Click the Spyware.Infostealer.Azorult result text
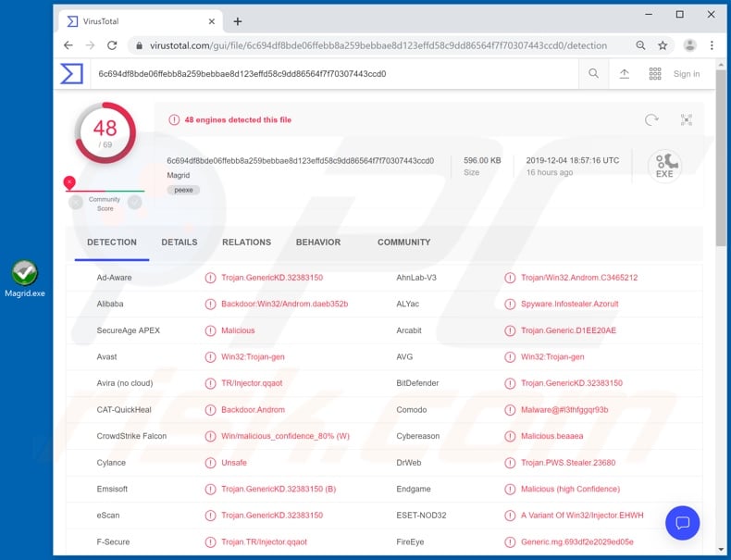This screenshot has height=560, width=731. click(569, 304)
